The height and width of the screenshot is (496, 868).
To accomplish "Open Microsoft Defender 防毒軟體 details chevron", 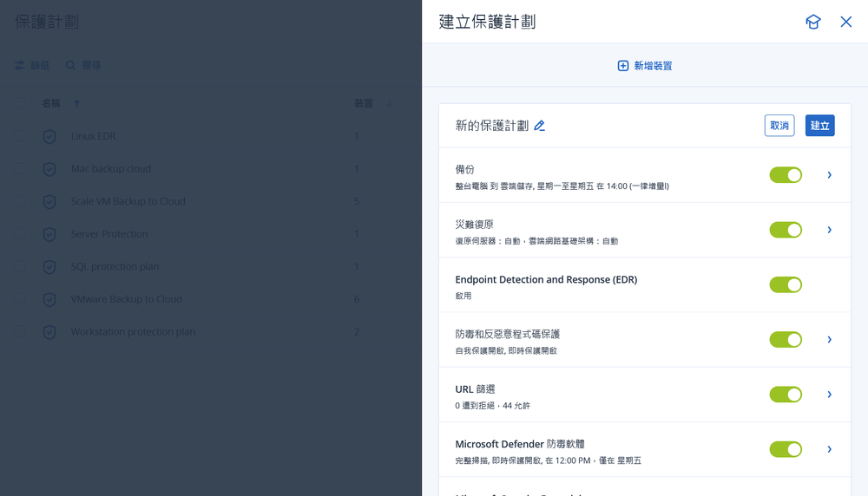I will (x=829, y=449).
